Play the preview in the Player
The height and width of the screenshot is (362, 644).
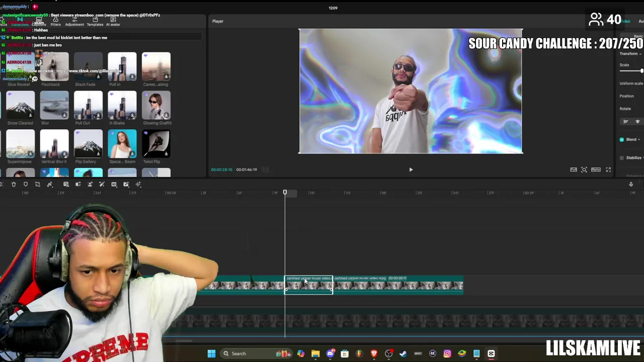pos(411,170)
